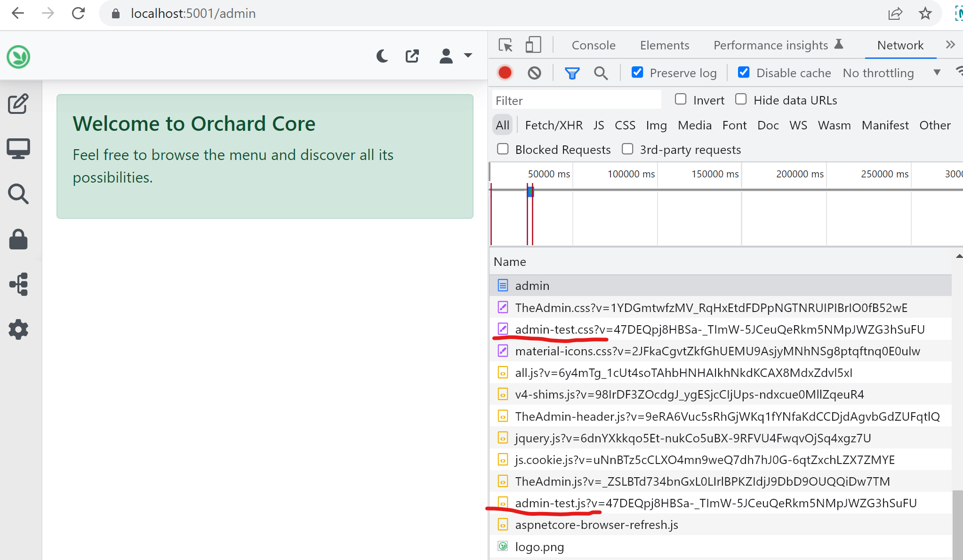Click the security lock icon in the sidebar

18,239
